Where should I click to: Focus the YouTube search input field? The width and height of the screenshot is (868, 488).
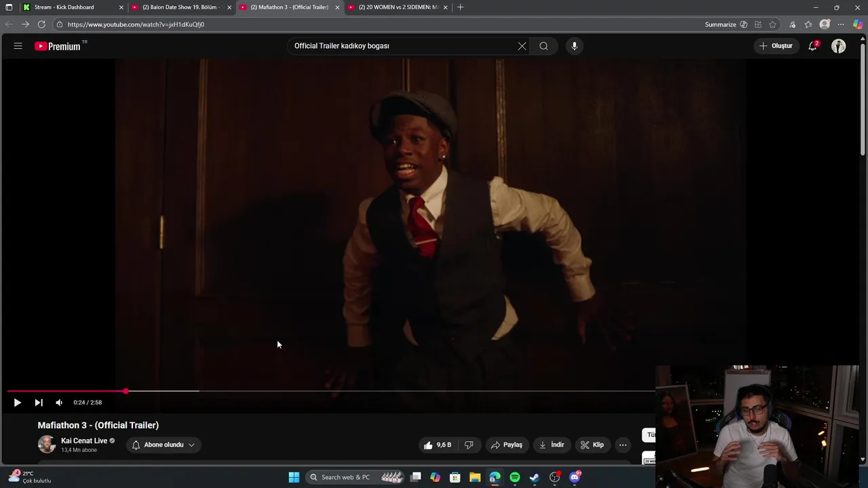point(403,46)
